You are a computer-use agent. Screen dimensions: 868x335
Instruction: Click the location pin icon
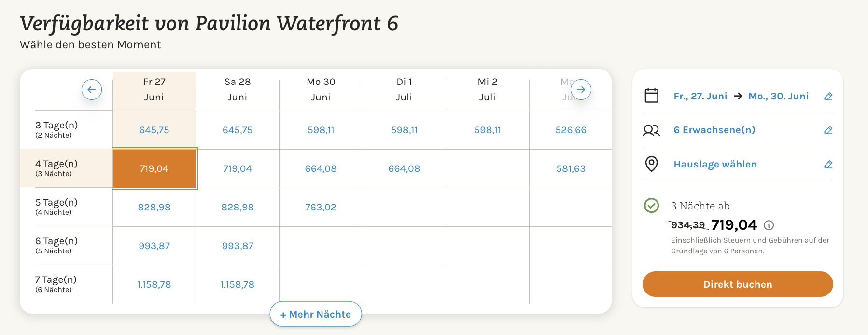point(652,164)
